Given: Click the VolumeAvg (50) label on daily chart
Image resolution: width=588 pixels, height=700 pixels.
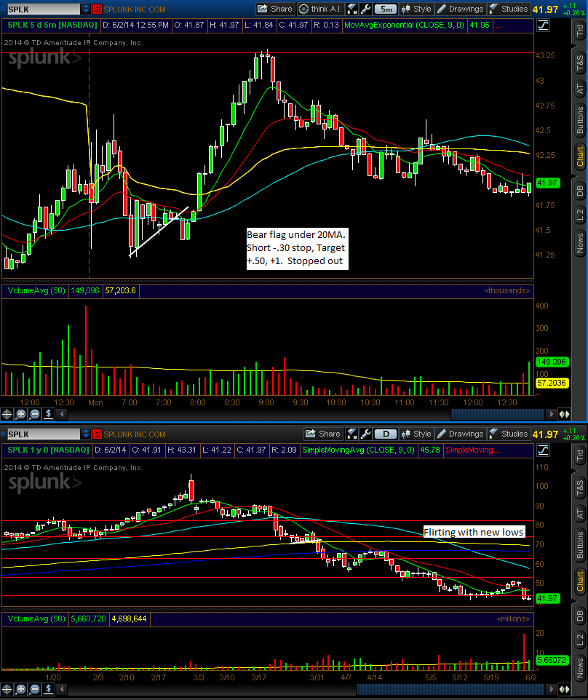Looking at the screenshot, I should point(36,619).
